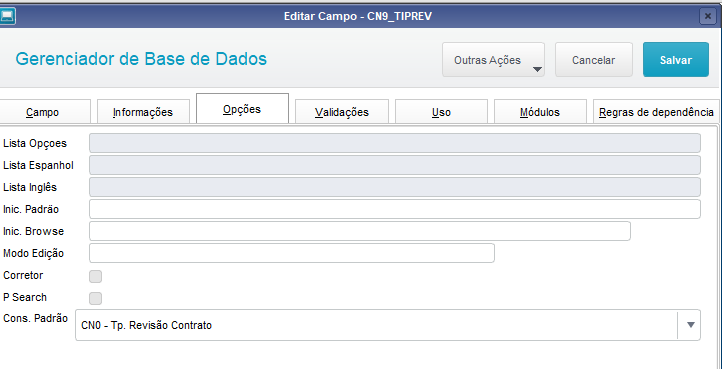Open the Informações tab
The height and width of the screenshot is (369, 722).
(143, 112)
